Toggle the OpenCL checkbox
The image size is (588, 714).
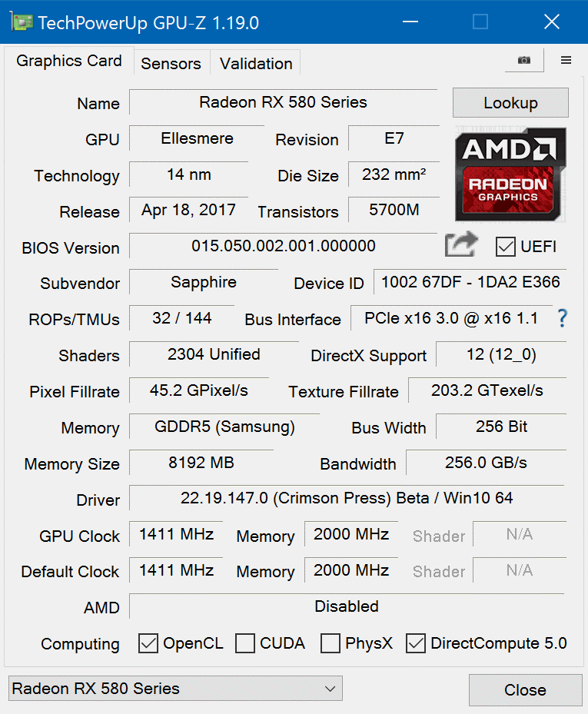coord(148,643)
